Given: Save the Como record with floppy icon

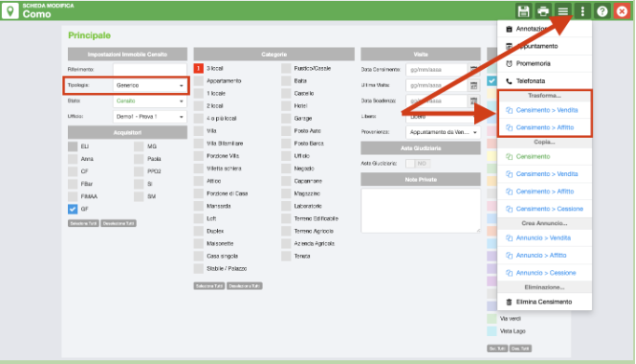Looking at the screenshot, I should point(523,11).
